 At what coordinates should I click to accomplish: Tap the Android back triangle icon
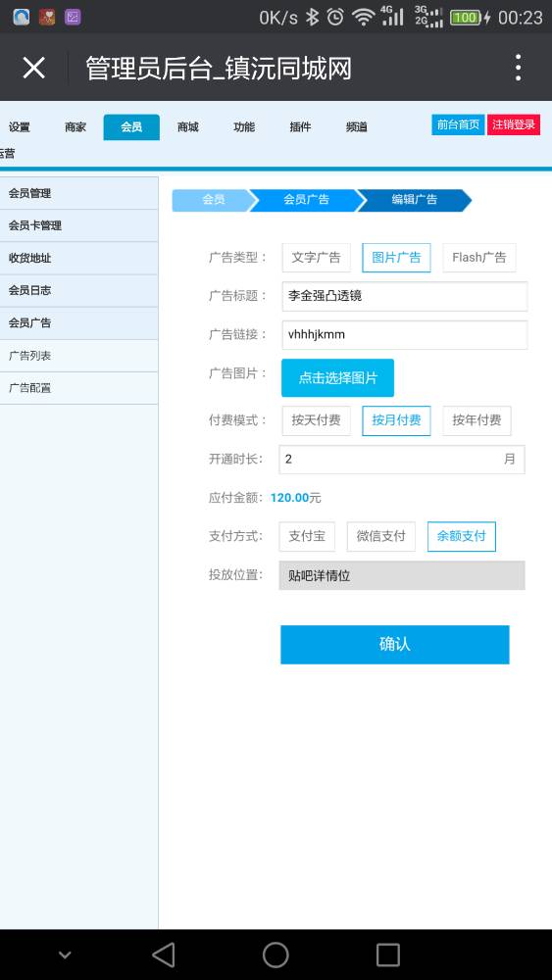pyautogui.click(x=163, y=955)
